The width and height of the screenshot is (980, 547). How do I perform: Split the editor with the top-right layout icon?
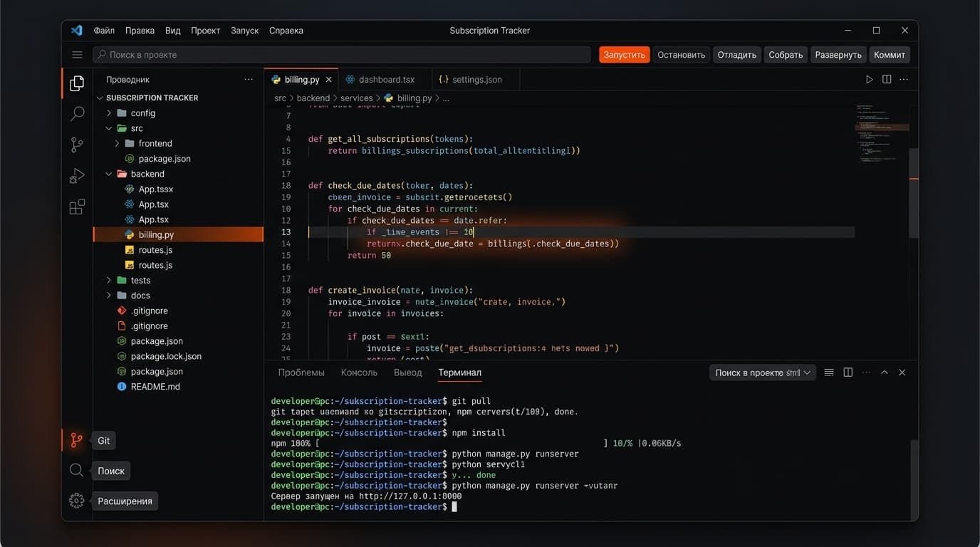tap(887, 80)
